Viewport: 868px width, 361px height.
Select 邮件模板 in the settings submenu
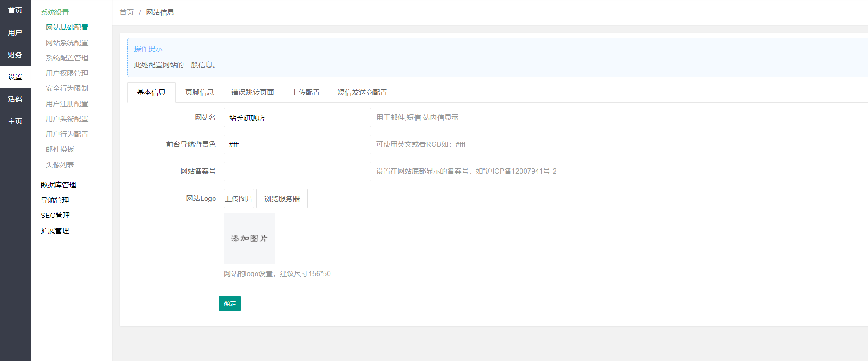60,150
